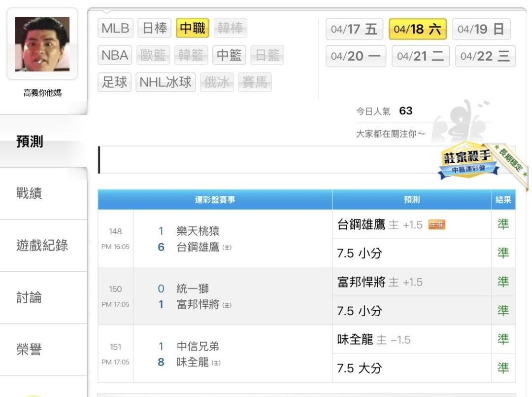Pick the 04/20 一 date
Viewport: 532px width, 397px height.
356,56
